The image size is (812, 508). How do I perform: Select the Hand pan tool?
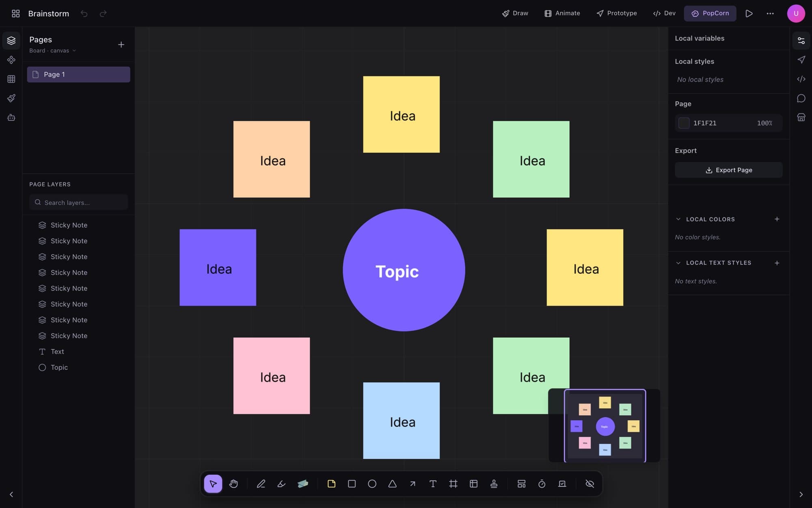click(x=233, y=484)
